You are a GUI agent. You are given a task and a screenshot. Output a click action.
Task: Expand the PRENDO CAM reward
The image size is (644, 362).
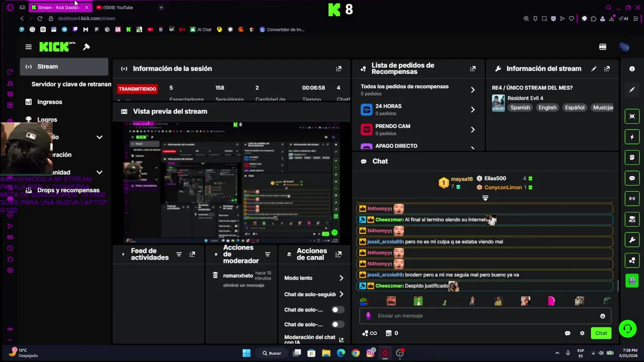(472, 130)
